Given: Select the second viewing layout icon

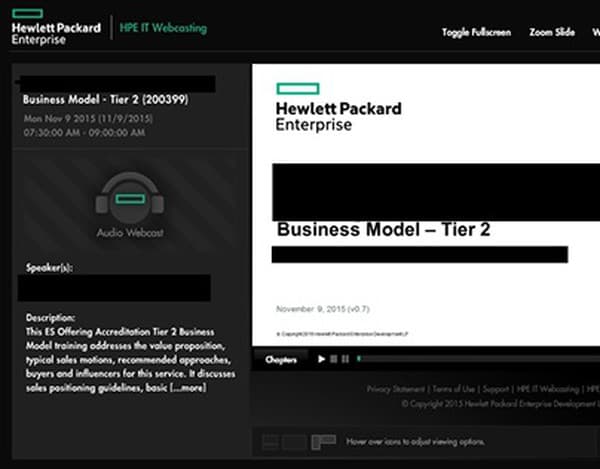Looking at the screenshot, I should click(294, 441).
